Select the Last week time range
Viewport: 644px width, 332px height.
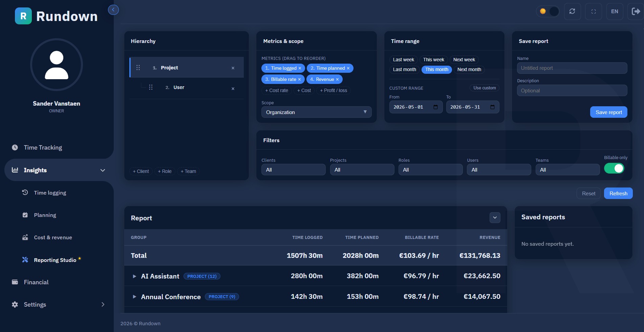point(404,60)
